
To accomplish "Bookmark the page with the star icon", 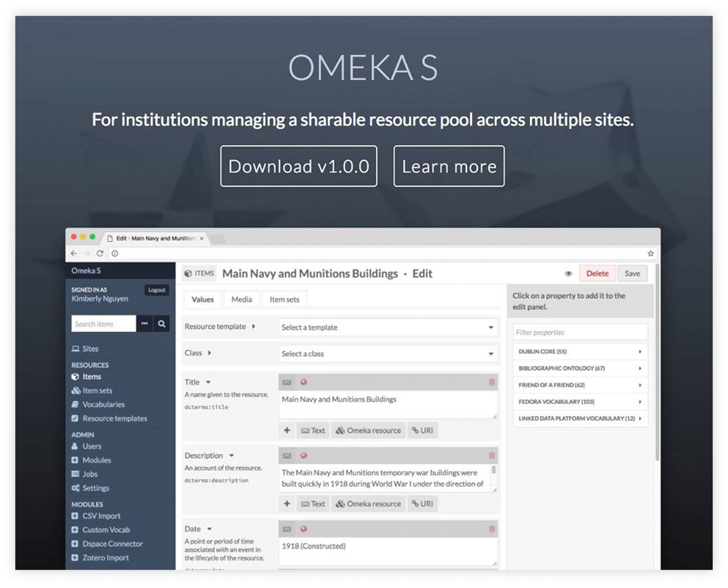I will pos(650,253).
